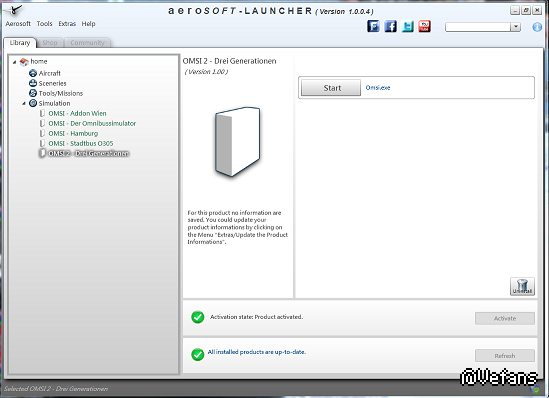The image size is (549, 398).
Task: Select the Aircraft tree entry label
Action: coord(50,73)
